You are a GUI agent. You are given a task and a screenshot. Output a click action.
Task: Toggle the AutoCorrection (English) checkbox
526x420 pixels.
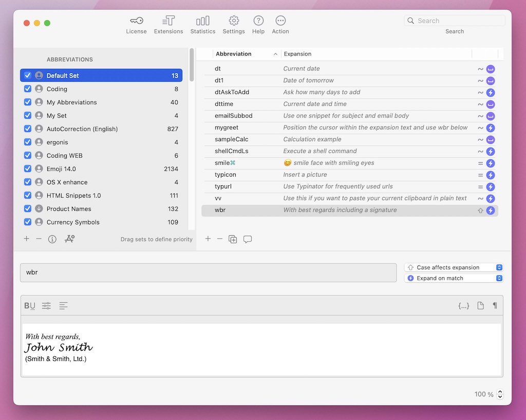click(x=27, y=128)
